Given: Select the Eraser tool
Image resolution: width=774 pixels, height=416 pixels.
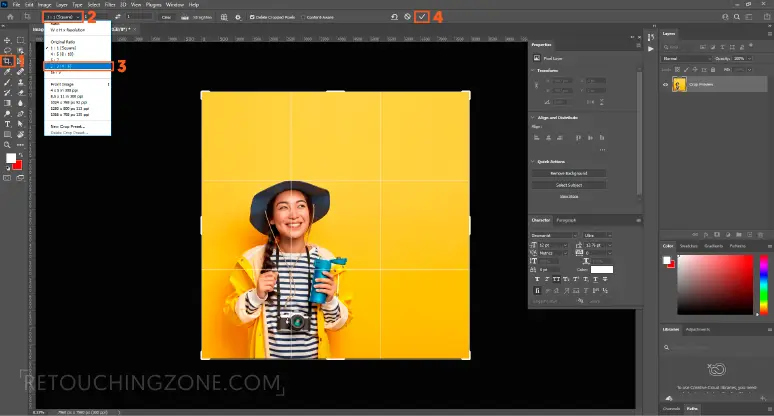Looking at the screenshot, I should (x=20, y=93).
